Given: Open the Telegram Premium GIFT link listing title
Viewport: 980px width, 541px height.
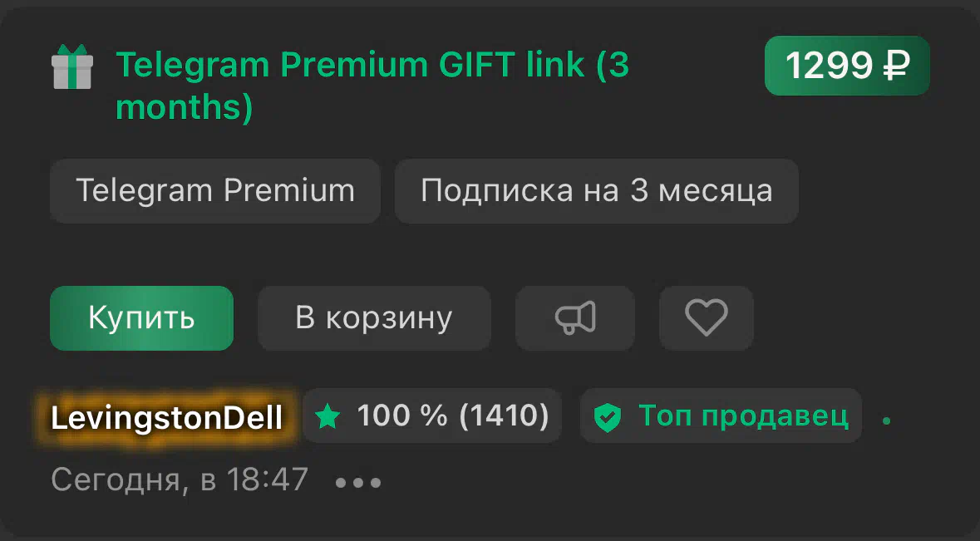Looking at the screenshot, I should pos(372,86).
